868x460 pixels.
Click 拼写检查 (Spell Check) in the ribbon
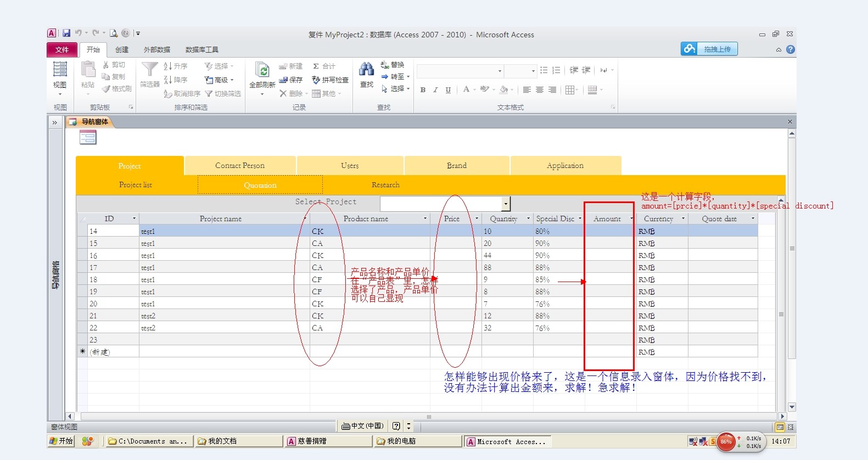330,80
